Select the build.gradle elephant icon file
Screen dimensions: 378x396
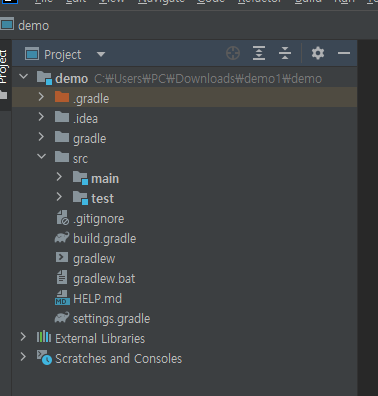[x=104, y=239]
